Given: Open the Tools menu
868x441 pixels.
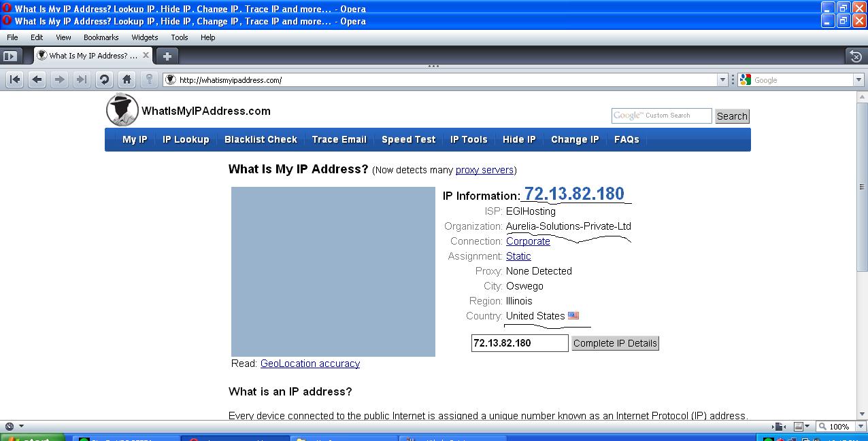Looking at the screenshot, I should (180, 37).
